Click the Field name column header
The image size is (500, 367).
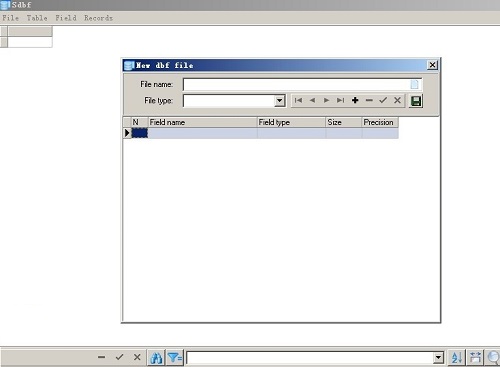coord(203,122)
